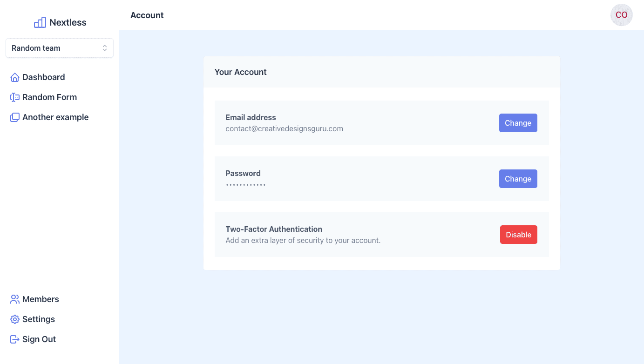644x364 pixels.
Task: Go to Another example page
Action: (x=55, y=117)
